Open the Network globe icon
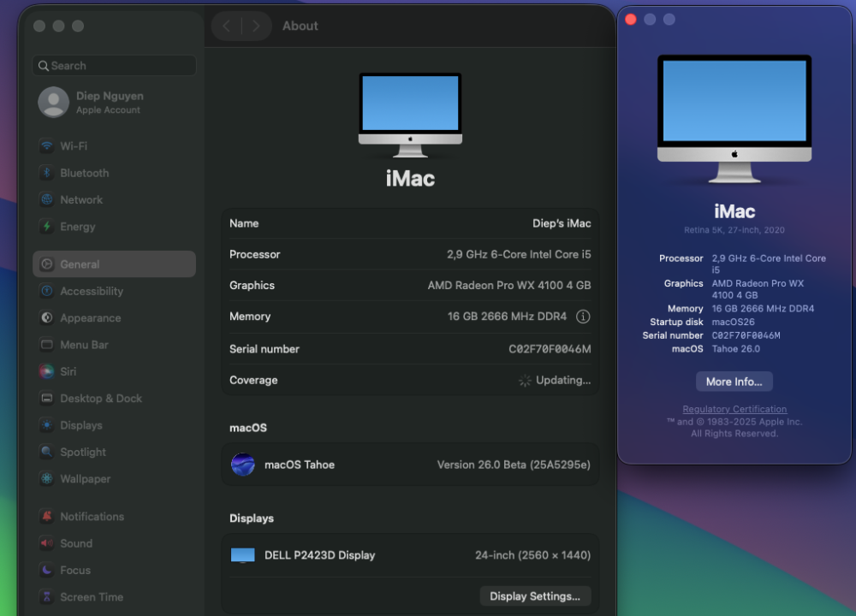This screenshot has height=616, width=856. tap(47, 199)
